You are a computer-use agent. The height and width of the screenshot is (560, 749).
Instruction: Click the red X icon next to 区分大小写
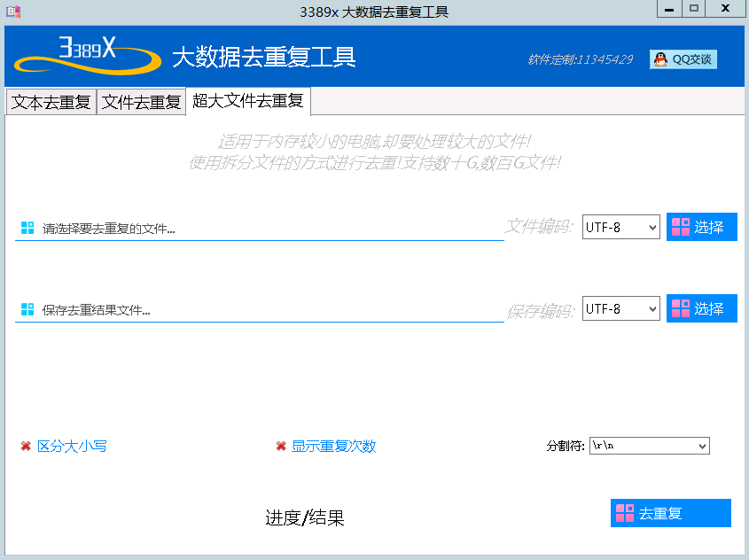[x=26, y=446]
